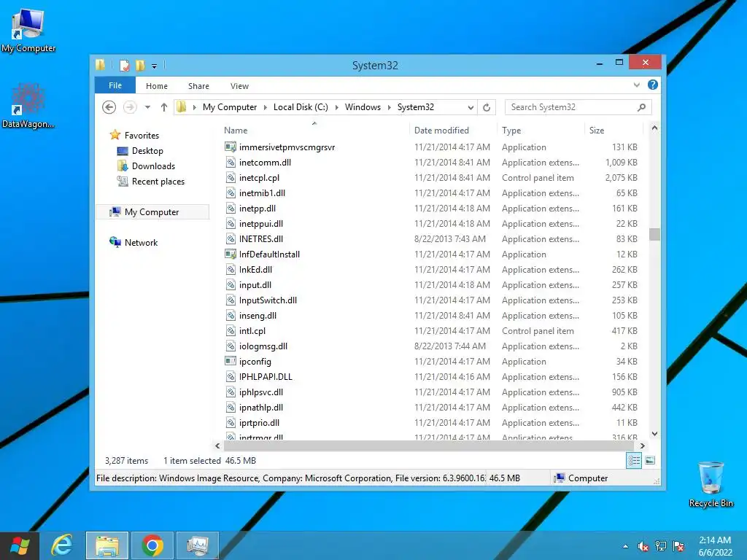Click the horizontal scrollbar left arrow
The image size is (747, 560).
coord(217,446)
